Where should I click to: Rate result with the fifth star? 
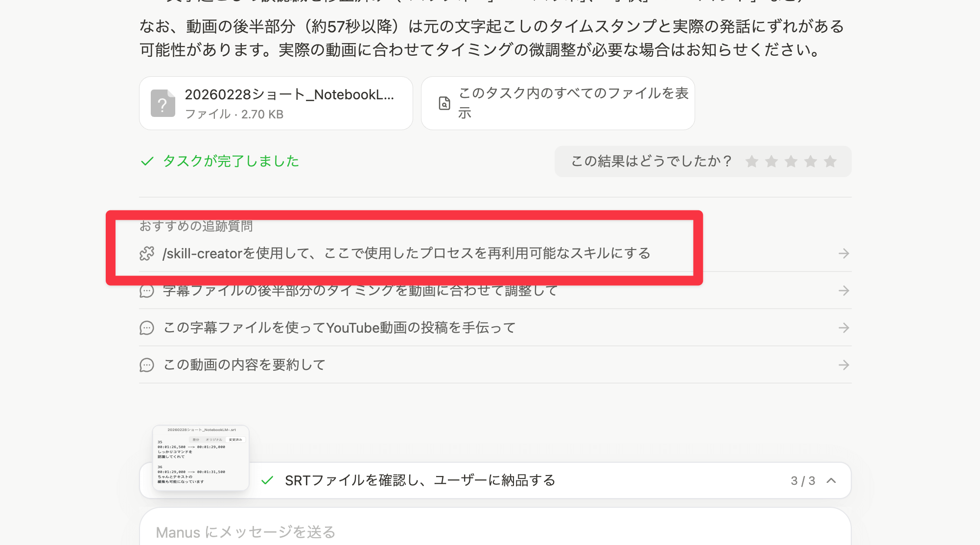pos(830,161)
